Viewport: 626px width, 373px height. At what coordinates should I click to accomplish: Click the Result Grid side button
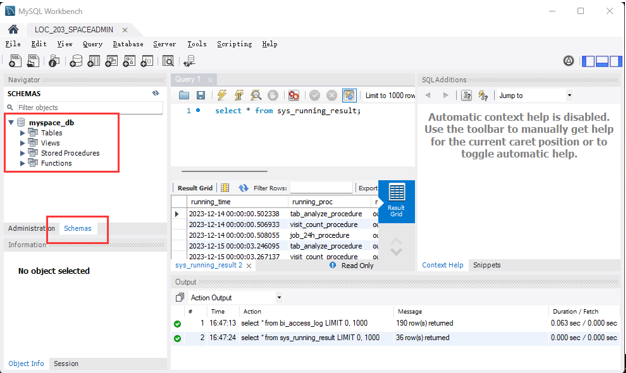[x=396, y=201]
